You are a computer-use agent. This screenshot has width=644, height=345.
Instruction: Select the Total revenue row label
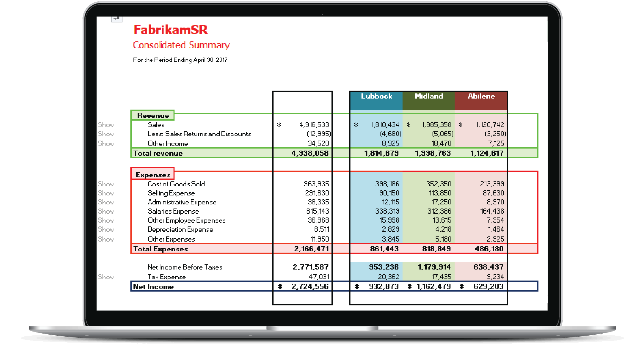tap(158, 153)
